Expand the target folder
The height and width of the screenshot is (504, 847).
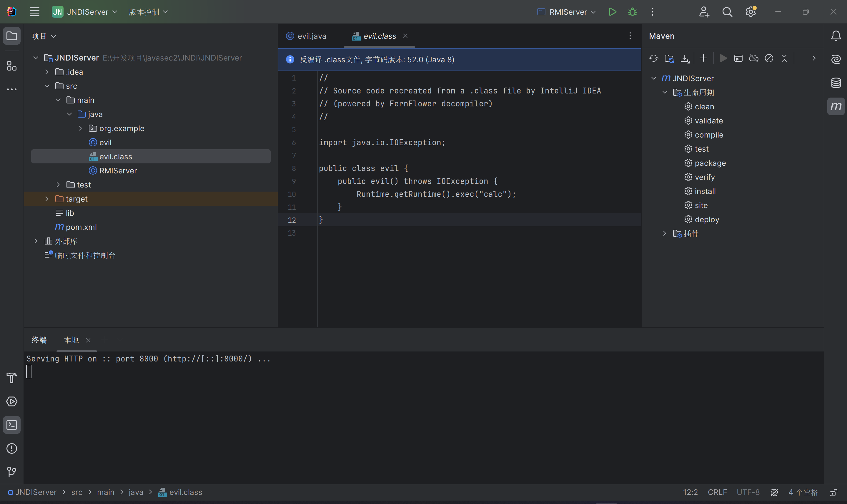47,199
